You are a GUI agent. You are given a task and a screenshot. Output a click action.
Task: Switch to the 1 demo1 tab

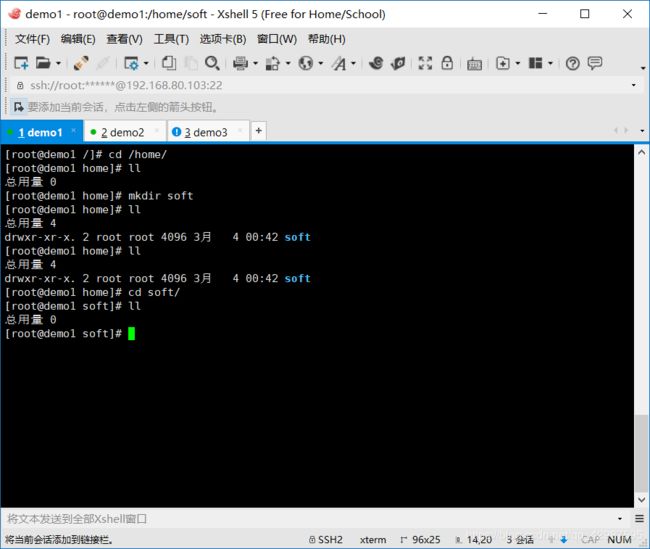click(41, 132)
